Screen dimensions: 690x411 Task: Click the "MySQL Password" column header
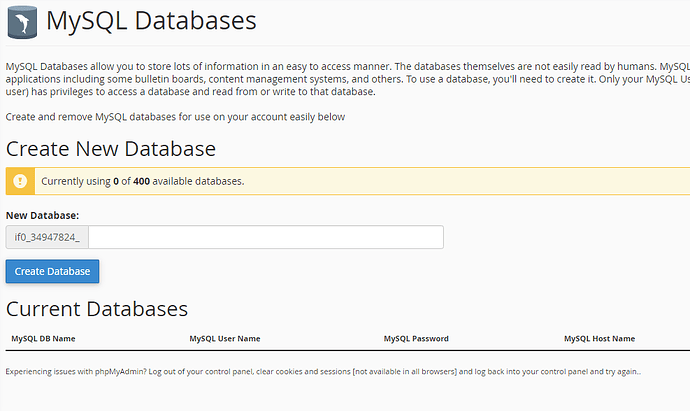coord(416,339)
